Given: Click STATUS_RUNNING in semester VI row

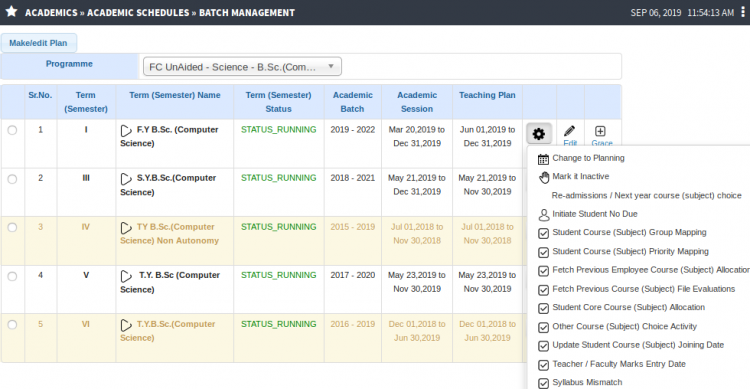Looking at the screenshot, I should pyautogui.click(x=278, y=324).
